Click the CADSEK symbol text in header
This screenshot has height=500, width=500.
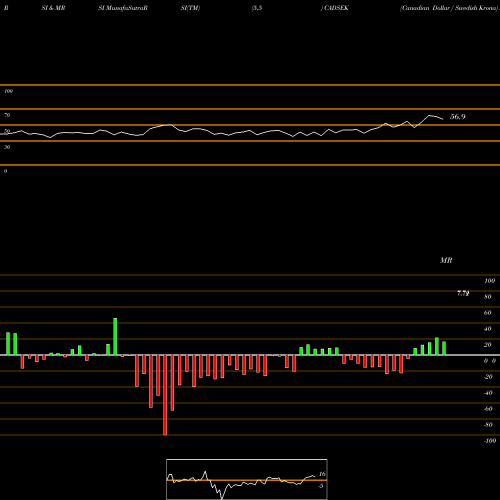point(336,8)
